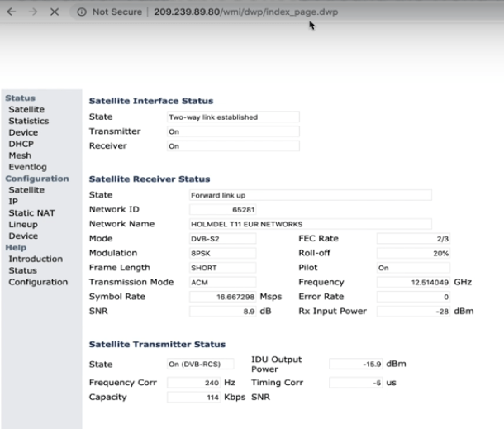This screenshot has height=429, width=504.
Task: Click the browser back arrow
Action: (11, 12)
